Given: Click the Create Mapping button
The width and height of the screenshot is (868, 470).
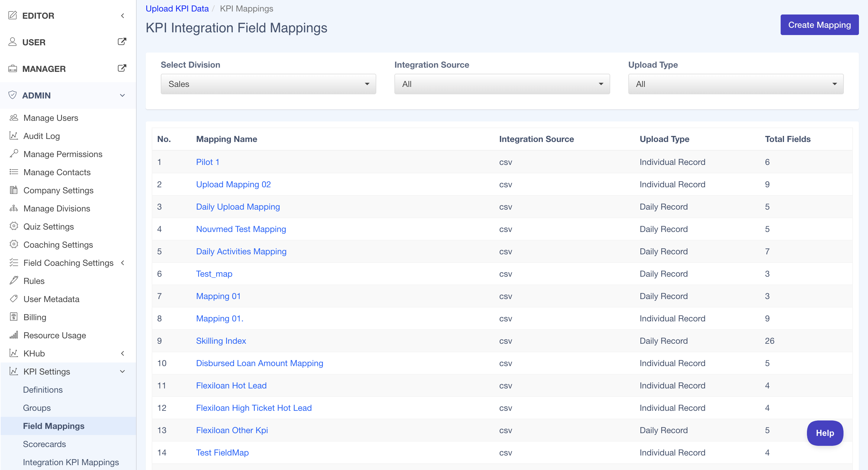Looking at the screenshot, I should tap(819, 25).
